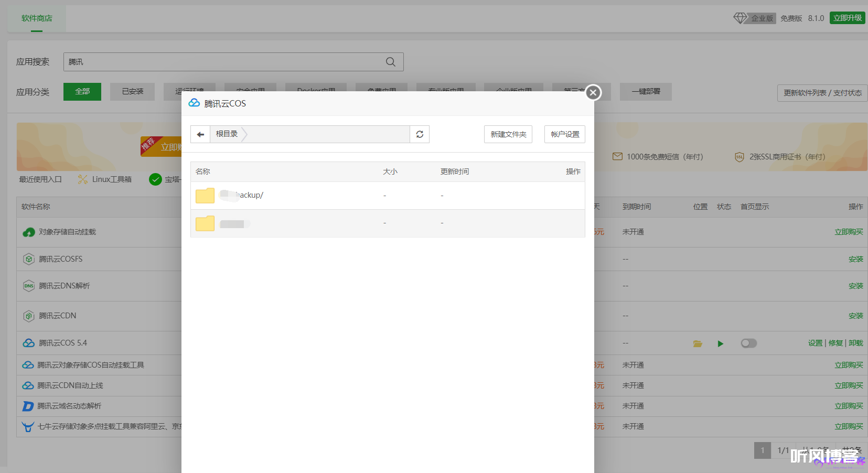The width and height of the screenshot is (868, 473).
Task: Click the 腾讯云COS 5.4 app name
Action: pyautogui.click(x=63, y=343)
